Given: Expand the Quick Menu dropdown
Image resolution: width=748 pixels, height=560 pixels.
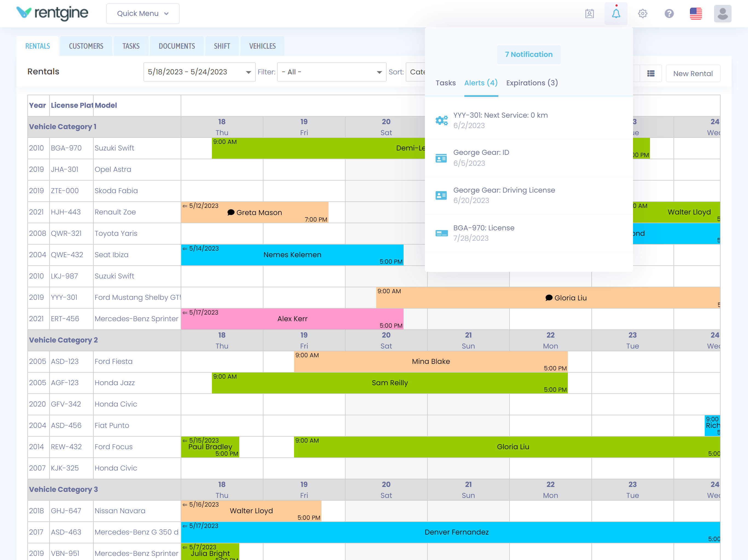Looking at the screenshot, I should [143, 14].
